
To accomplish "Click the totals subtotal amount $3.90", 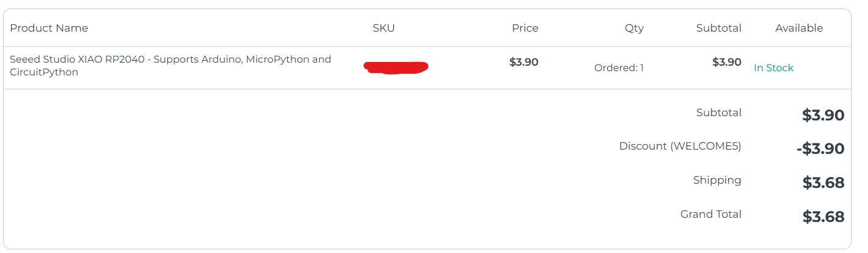I will (x=822, y=115).
